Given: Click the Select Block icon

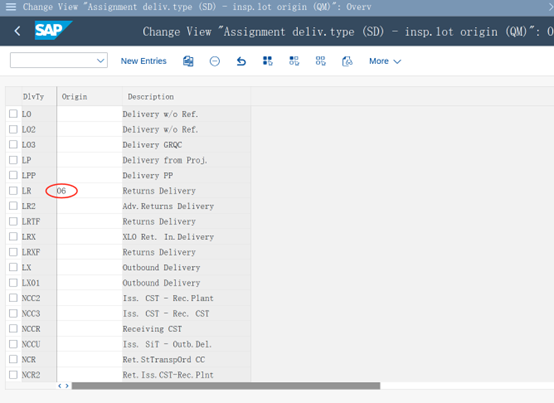Looking at the screenshot, I should pos(294,61).
